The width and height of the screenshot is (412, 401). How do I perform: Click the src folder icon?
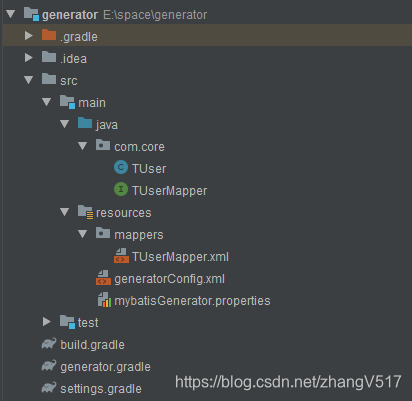pos(49,79)
